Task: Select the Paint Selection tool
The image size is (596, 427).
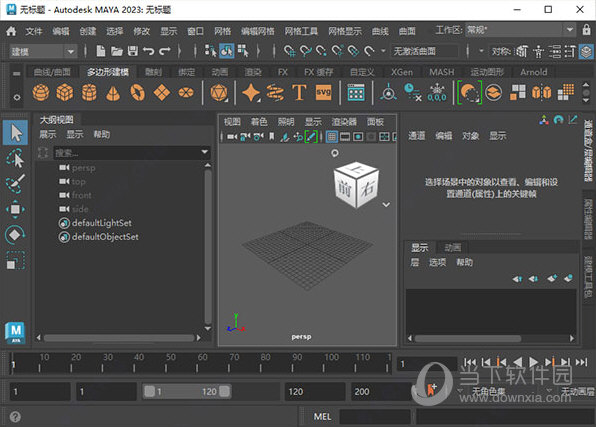Action: tap(15, 184)
